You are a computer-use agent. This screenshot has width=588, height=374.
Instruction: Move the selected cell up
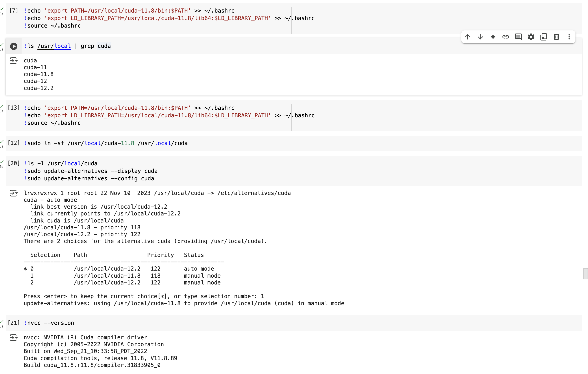coord(468,37)
